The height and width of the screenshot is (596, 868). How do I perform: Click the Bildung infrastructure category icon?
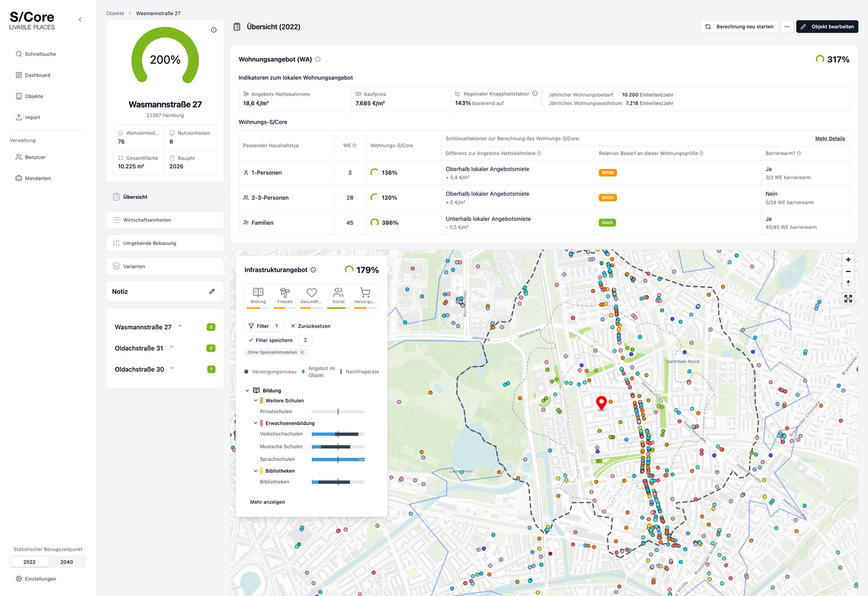[x=258, y=293]
